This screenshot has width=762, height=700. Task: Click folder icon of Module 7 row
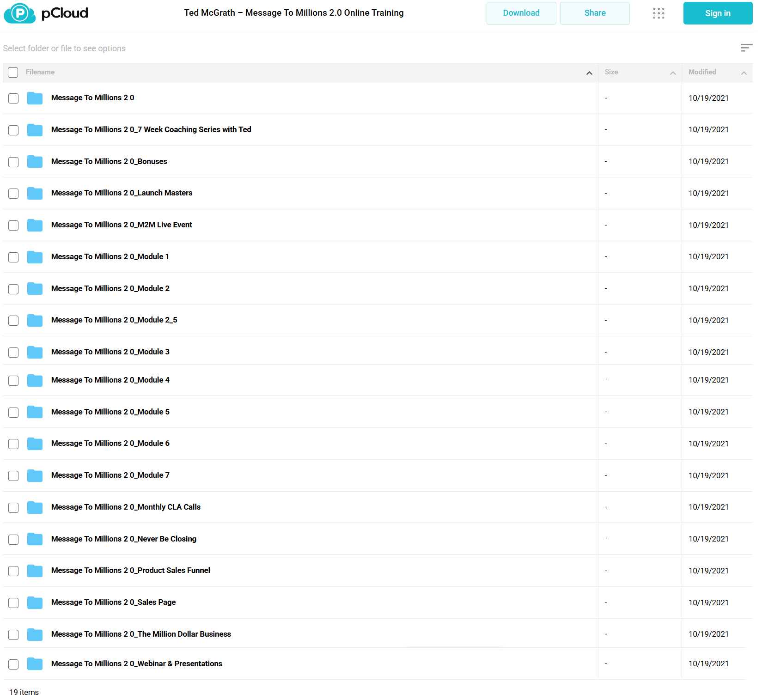coord(35,475)
